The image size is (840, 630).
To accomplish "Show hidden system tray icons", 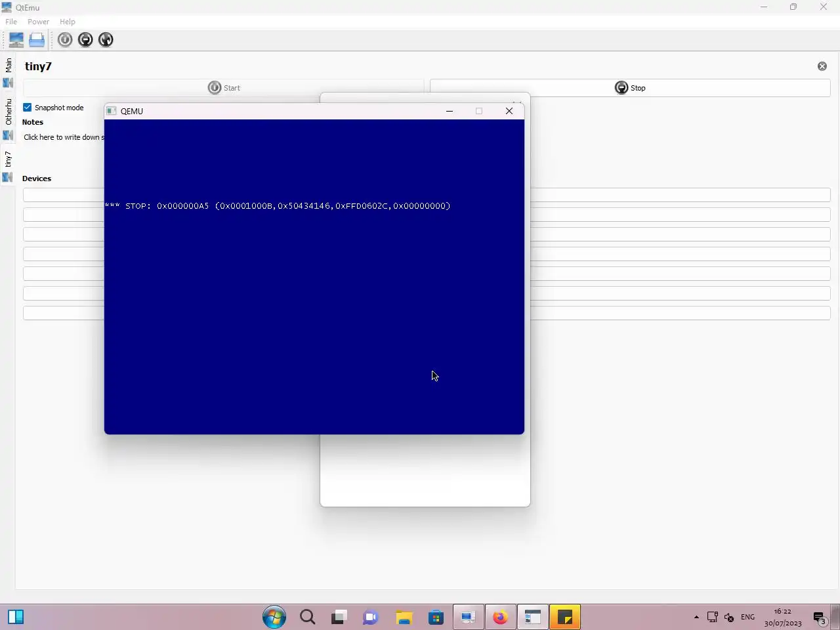I will pyautogui.click(x=696, y=617).
